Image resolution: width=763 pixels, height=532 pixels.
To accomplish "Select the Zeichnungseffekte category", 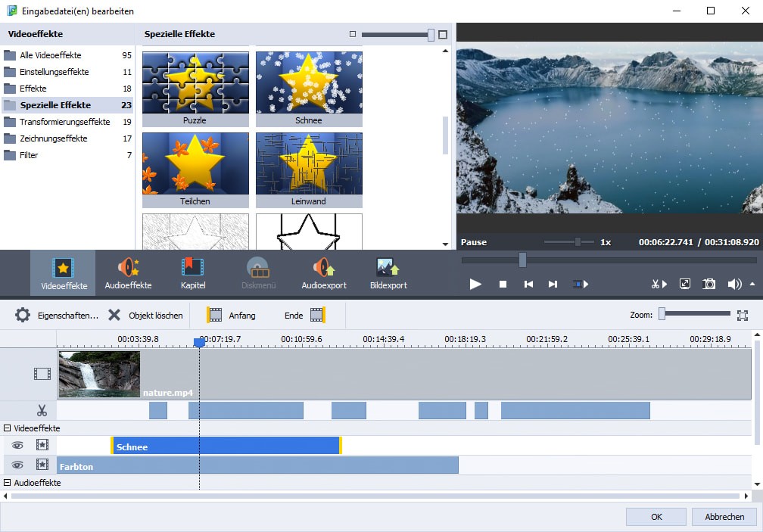I will pos(53,138).
